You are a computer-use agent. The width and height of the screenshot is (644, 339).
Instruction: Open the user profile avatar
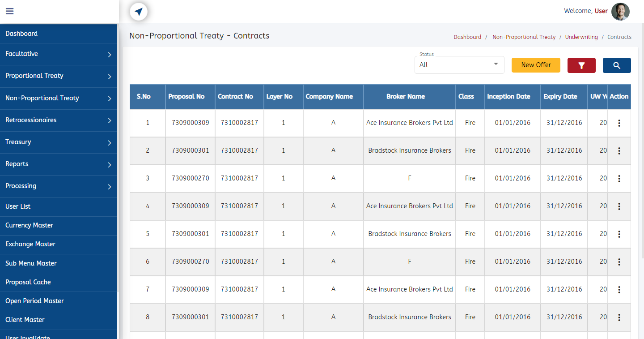[x=620, y=11]
